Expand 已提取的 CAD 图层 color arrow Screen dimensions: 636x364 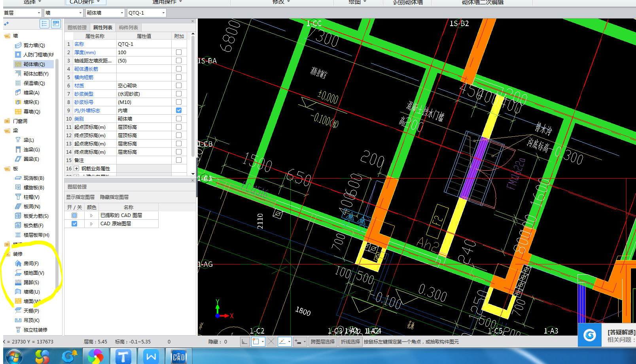[x=91, y=215]
